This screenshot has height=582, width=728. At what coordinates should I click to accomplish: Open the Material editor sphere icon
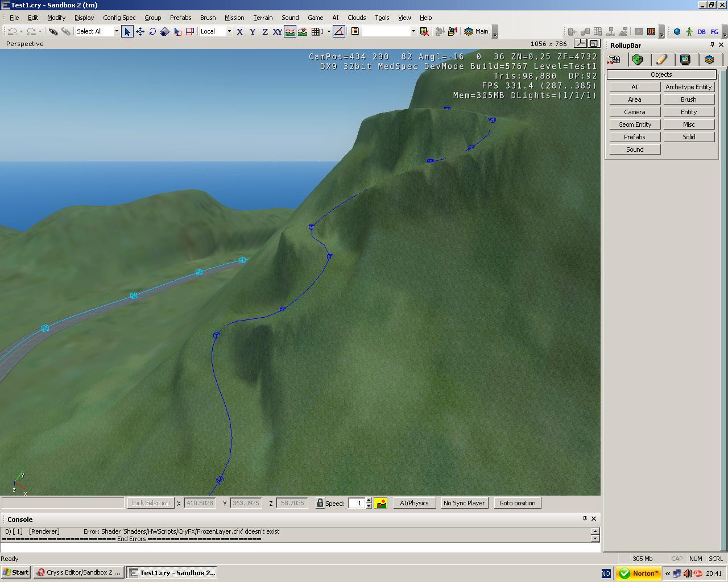tap(677, 32)
